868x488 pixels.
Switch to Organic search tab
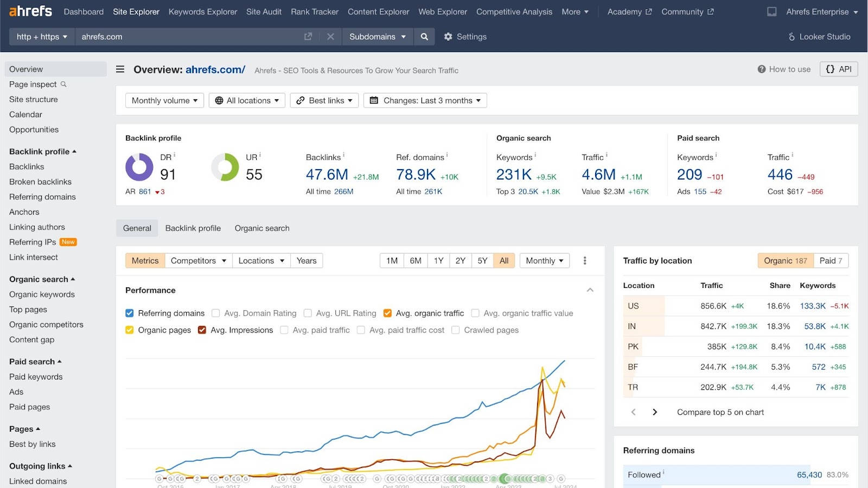(262, 228)
